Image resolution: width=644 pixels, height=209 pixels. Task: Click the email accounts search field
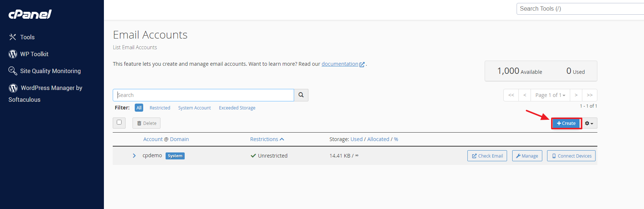203,95
